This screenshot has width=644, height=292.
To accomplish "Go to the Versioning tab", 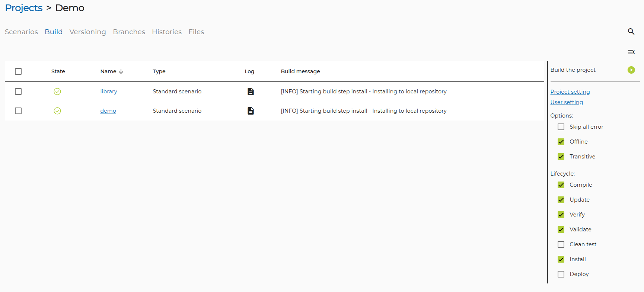I will tap(87, 32).
